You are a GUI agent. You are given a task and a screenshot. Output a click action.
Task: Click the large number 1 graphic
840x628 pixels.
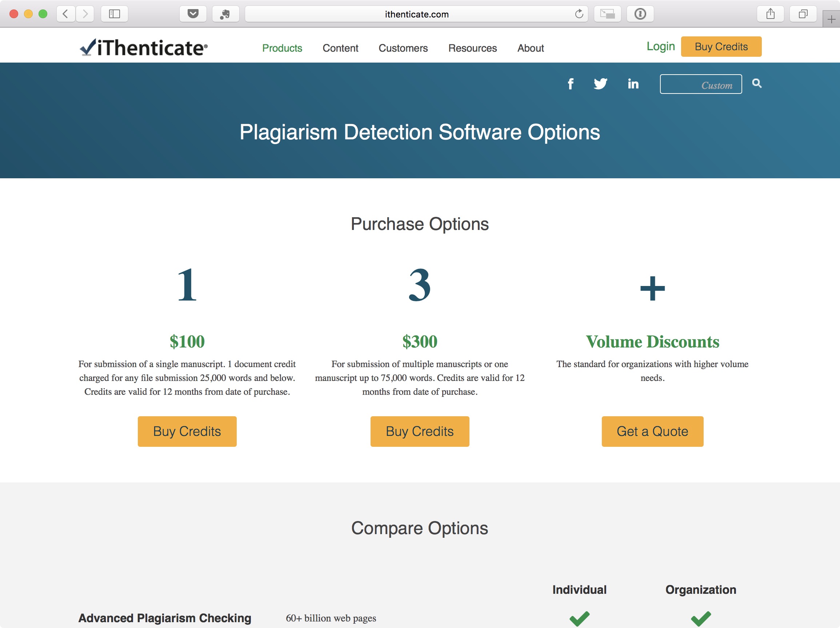[187, 285]
